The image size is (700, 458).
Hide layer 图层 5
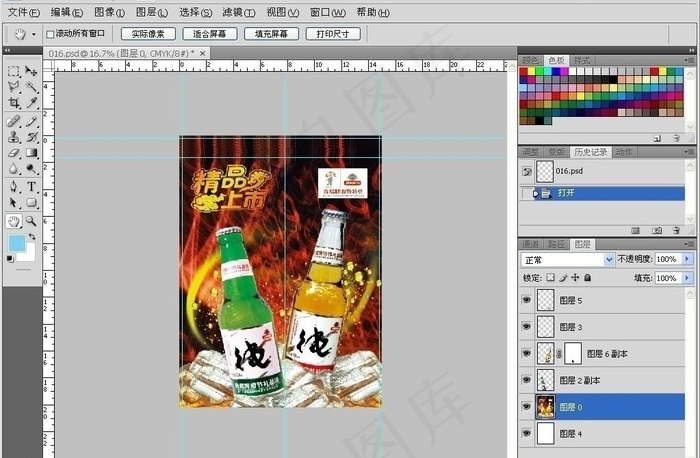pyautogui.click(x=527, y=300)
